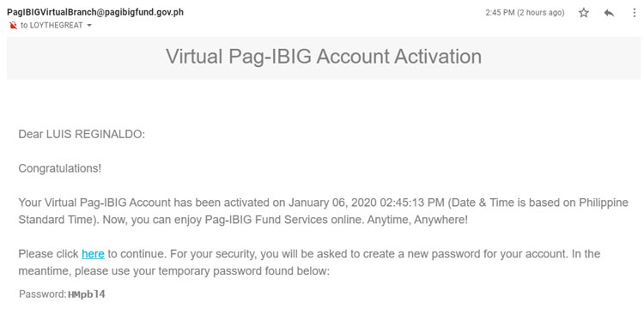Click the "Philippine" word in the time note
The width and height of the screenshot is (644, 309).
(x=604, y=203)
